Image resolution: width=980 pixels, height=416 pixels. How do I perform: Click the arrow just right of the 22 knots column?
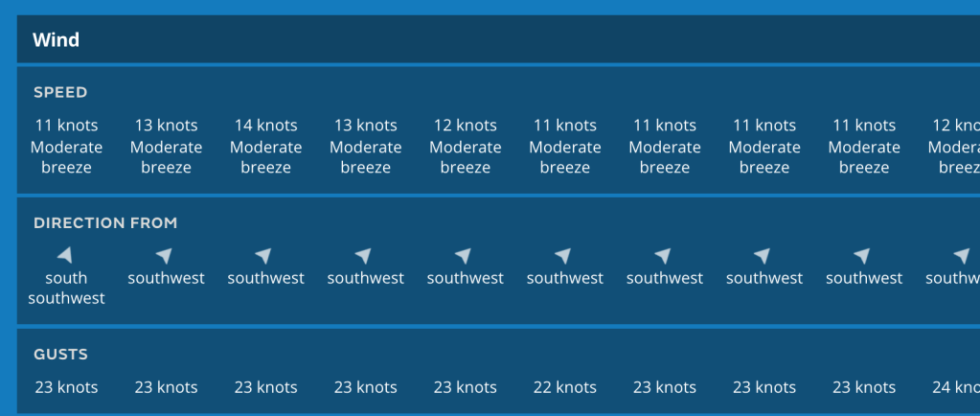click(x=663, y=256)
